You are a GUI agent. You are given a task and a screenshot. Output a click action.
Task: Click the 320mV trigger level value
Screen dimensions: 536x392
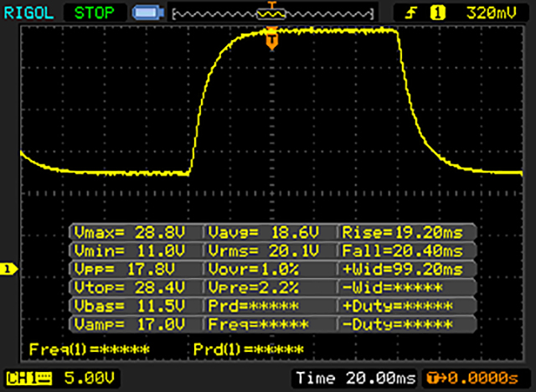pyautogui.click(x=491, y=13)
